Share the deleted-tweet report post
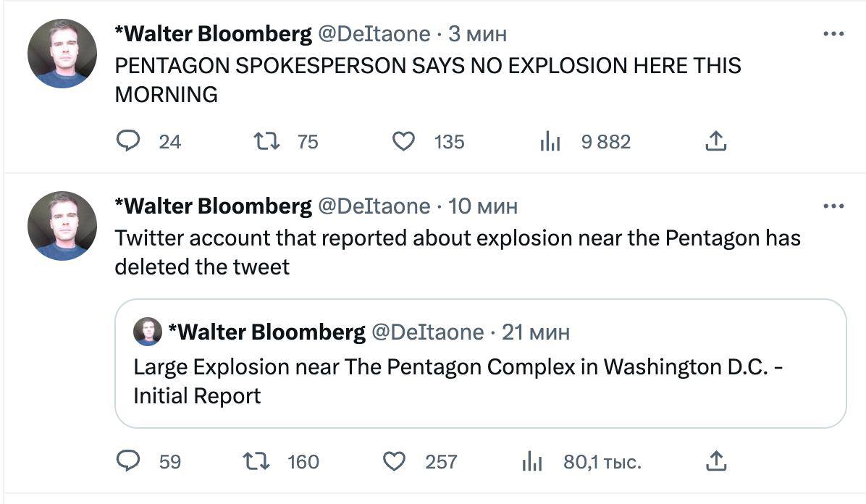The height and width of the screenshot is (504, 866). (715, 461)
